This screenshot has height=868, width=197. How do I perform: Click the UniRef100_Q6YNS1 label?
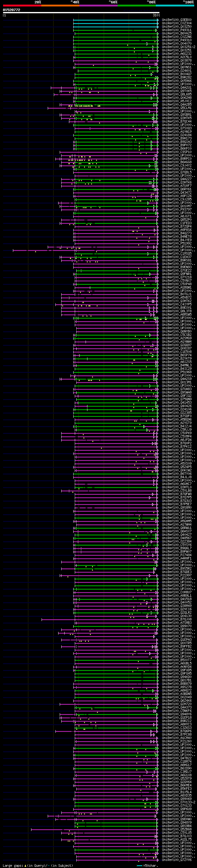177,67
